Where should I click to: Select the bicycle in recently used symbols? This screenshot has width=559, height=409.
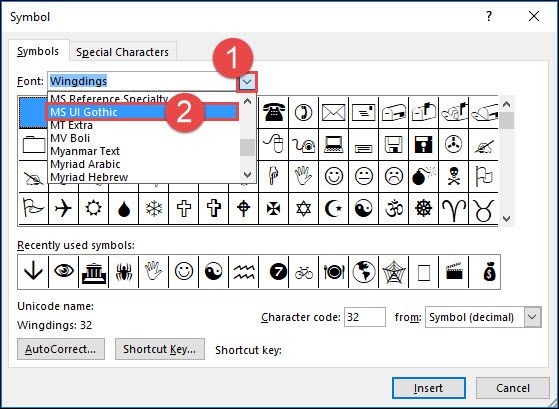tap(304, 272)
